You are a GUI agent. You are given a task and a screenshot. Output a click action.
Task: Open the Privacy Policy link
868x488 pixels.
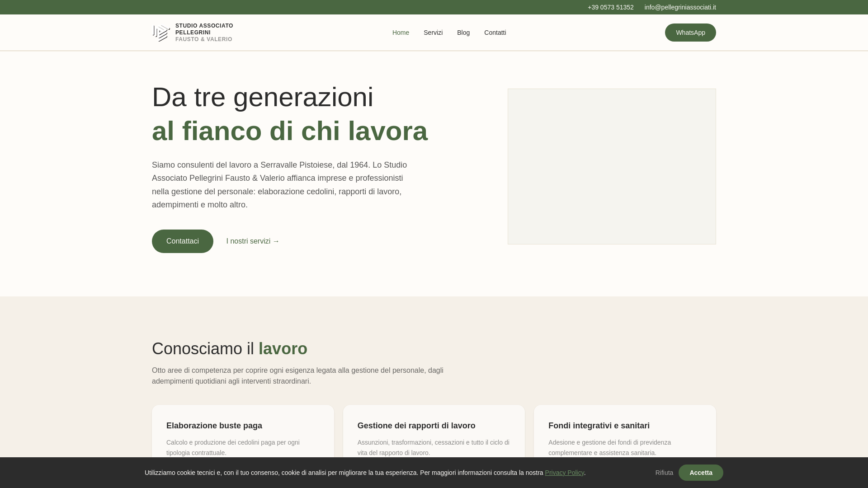pyautogui.click(x=564, y=473)
